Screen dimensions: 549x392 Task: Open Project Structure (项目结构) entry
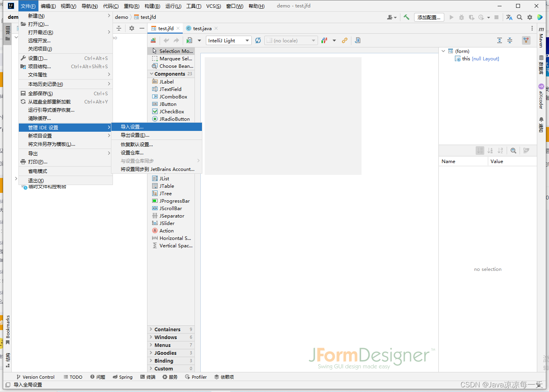(65, 67)
